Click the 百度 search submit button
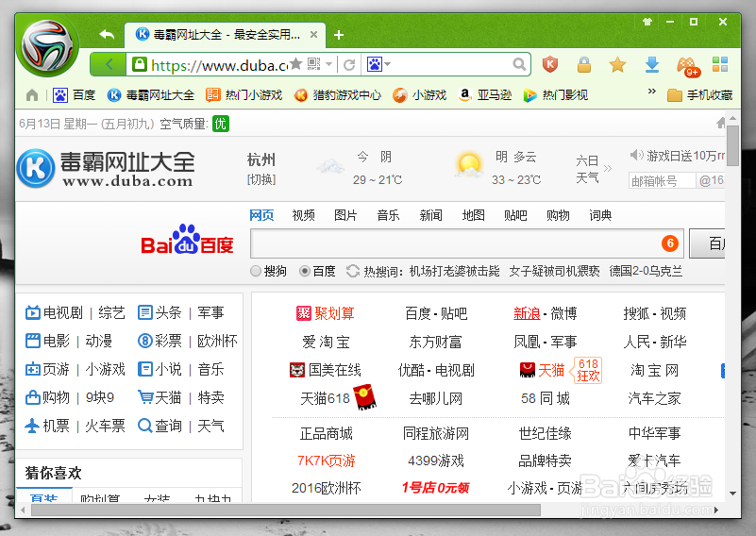Screen dimensions: 756x536 (x=707, y=243)
